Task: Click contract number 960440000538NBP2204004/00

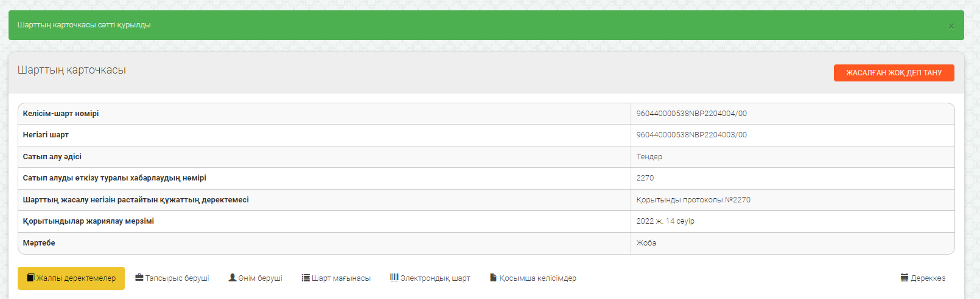Action: 691,114
